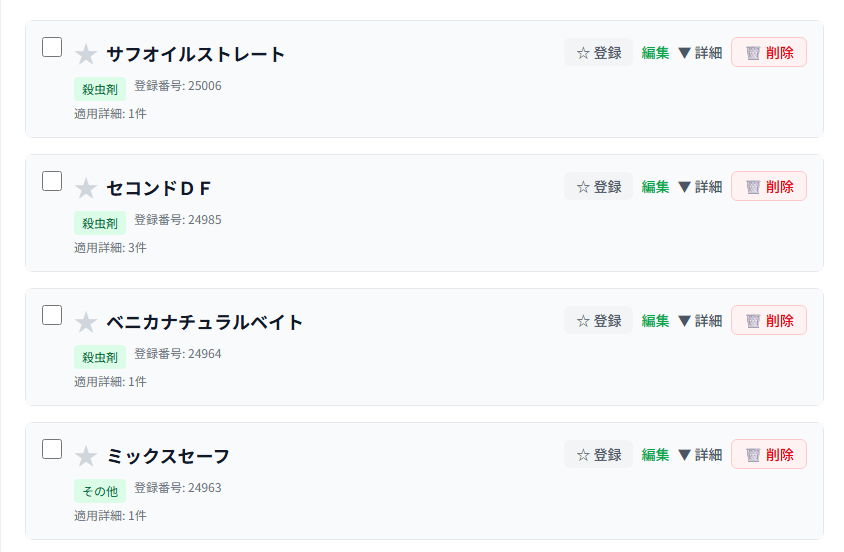
Task: Remove ミックスセーフ with the trash button
Action: (x=769, y=455)
